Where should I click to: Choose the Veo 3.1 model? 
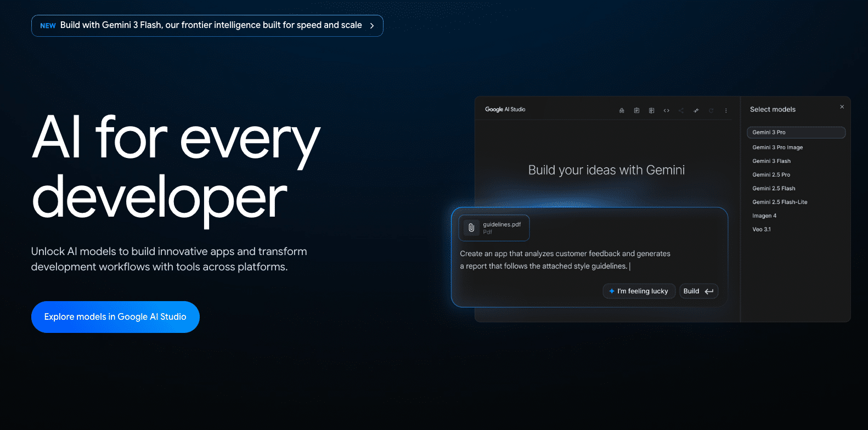coord(762,230)
